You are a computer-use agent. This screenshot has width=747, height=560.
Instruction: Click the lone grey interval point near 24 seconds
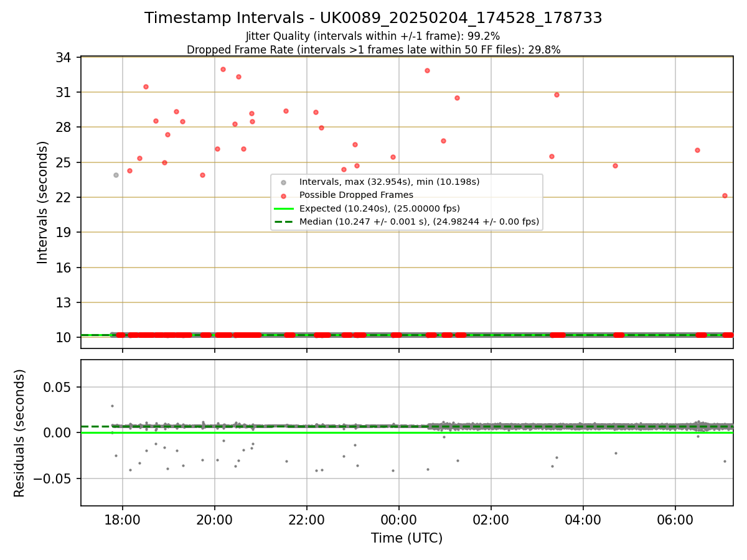pos(116,175)
